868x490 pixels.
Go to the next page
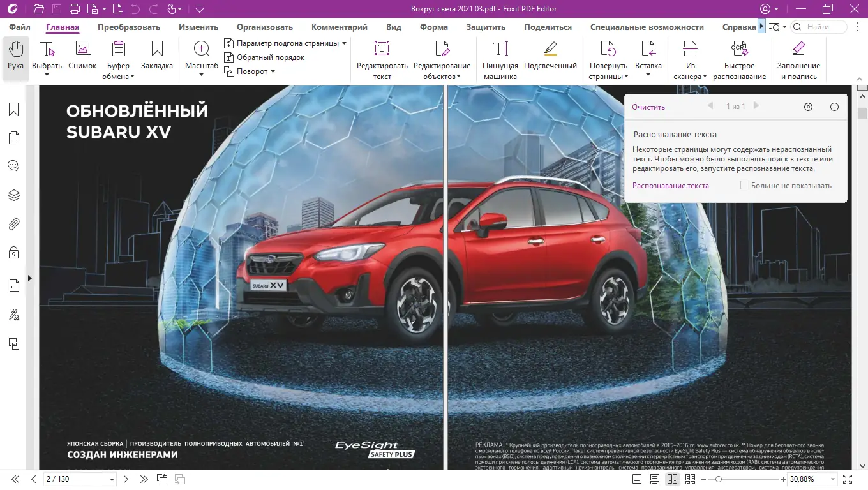click(126, 479)
